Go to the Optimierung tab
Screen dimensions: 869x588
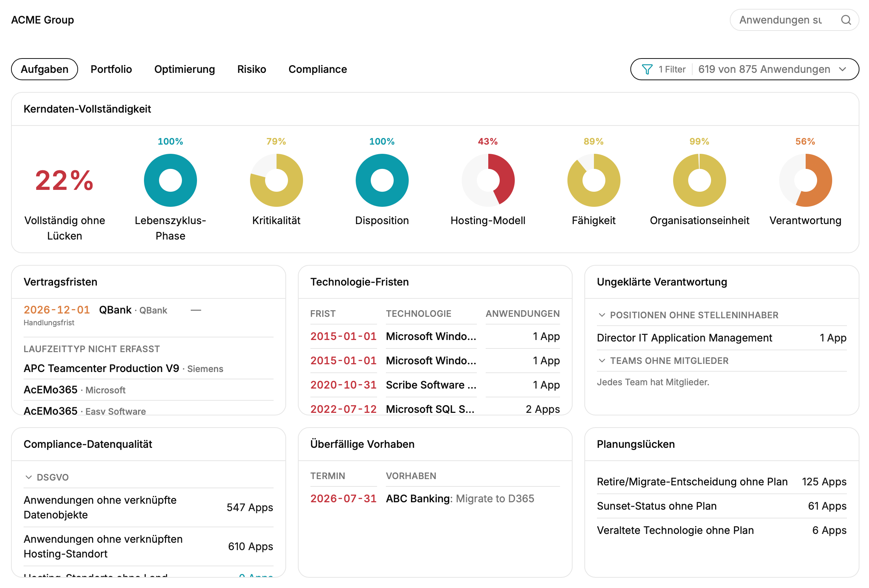click(x=185, y=69)
